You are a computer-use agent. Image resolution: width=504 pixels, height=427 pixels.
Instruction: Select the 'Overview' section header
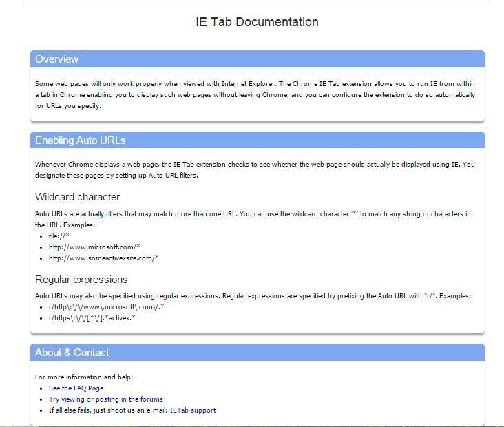(x=57, y=59)
